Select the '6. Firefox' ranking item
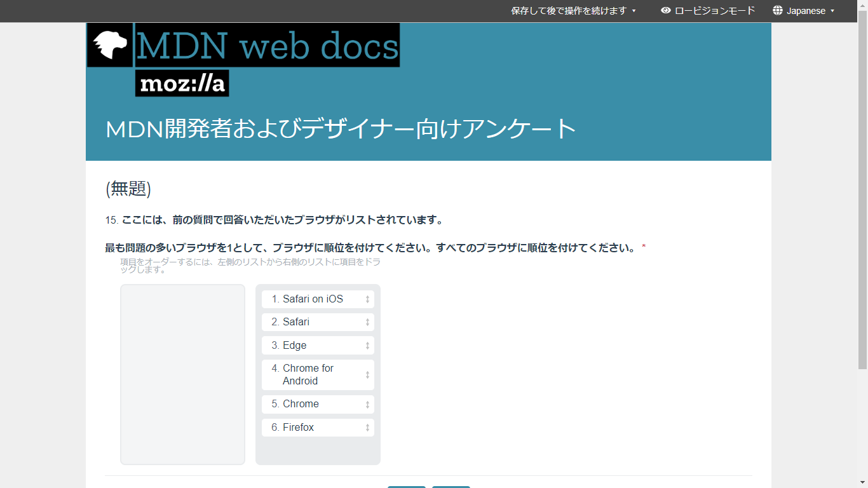This screenshot has height=488, width=868. 298,428
